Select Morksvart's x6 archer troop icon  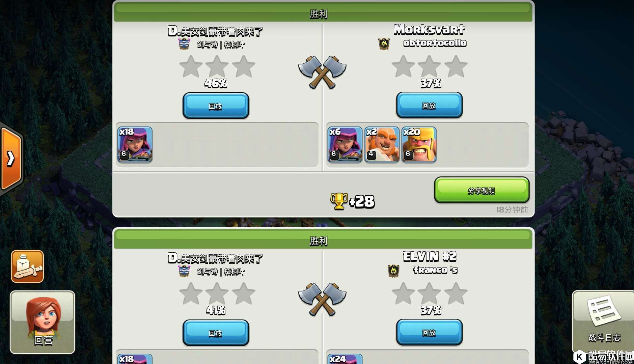click(345, 144)
